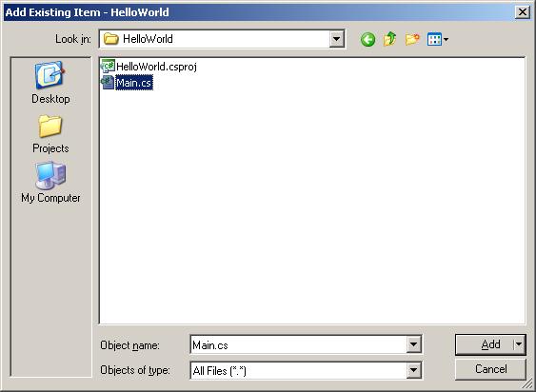Go up one folder level
This screenshot has width=536, height=392.
389,39
